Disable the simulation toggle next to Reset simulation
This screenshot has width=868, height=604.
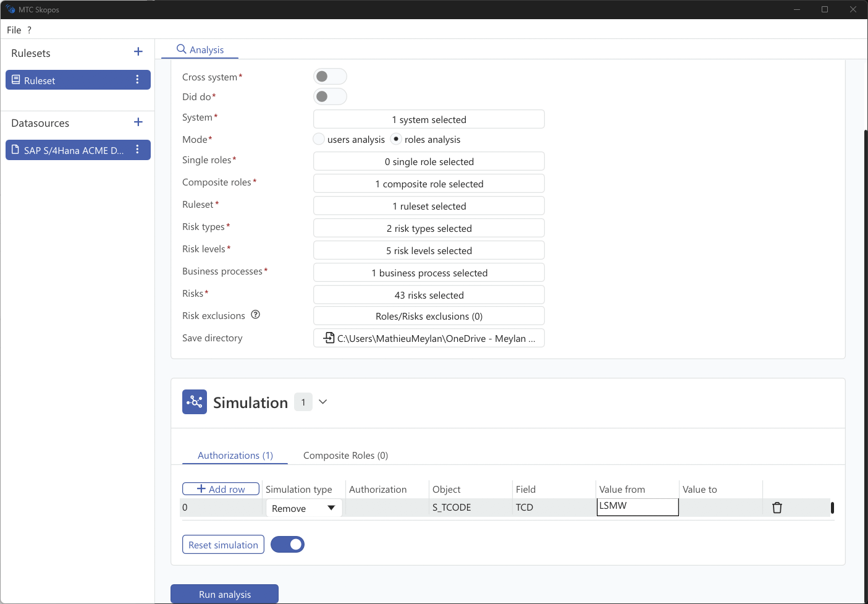pos(287,544)
